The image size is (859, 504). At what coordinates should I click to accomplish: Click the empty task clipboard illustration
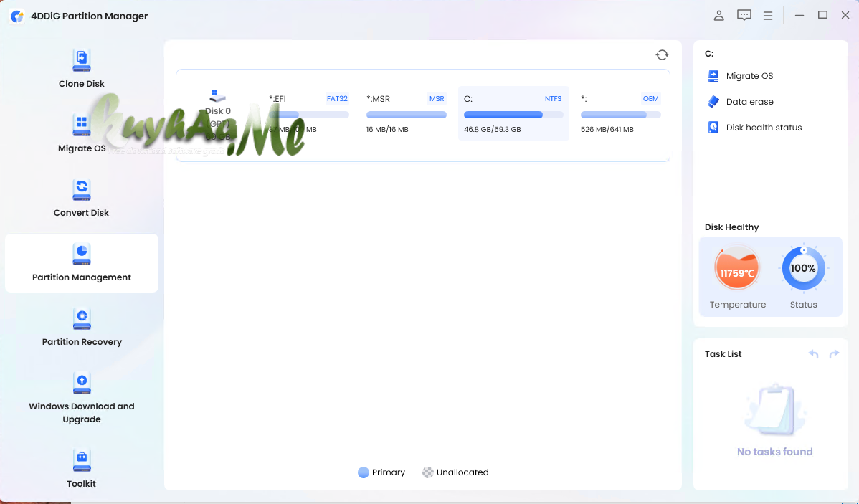pyautogui.click(x=774, y=410)
